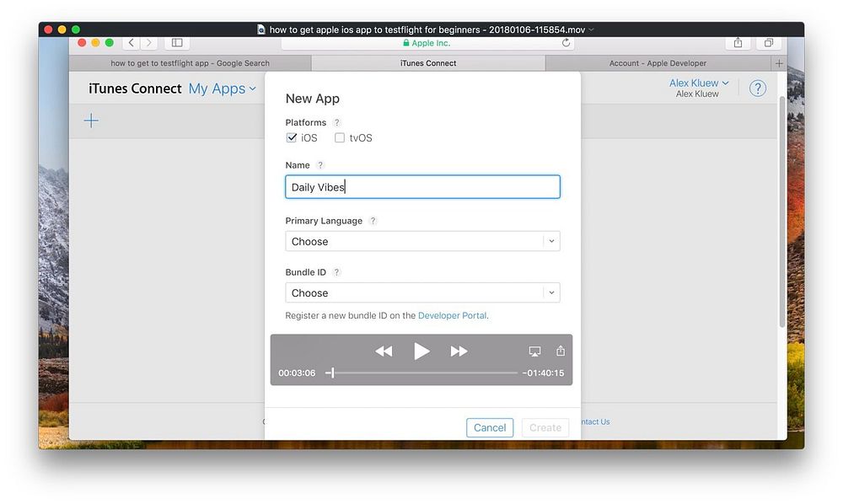The height and width of the screenshot is (504, 843).
Task: Show help for Platforms
Action: 336,122
